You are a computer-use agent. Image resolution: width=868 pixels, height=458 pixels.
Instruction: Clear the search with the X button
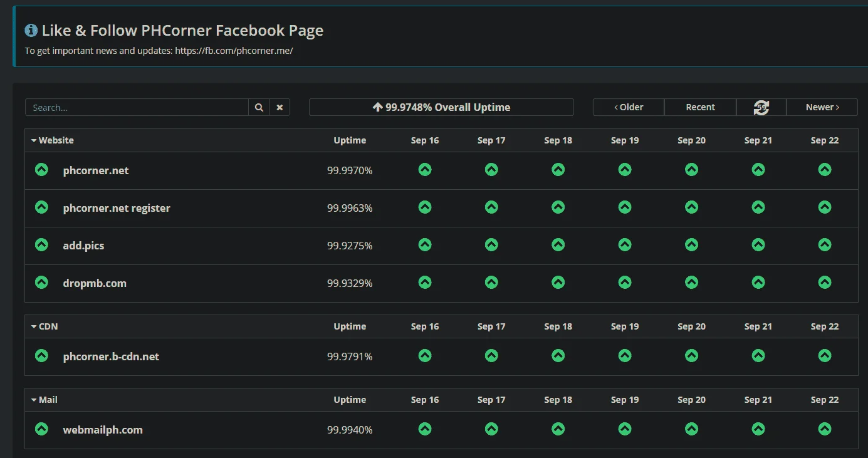[x=280, y=107]
